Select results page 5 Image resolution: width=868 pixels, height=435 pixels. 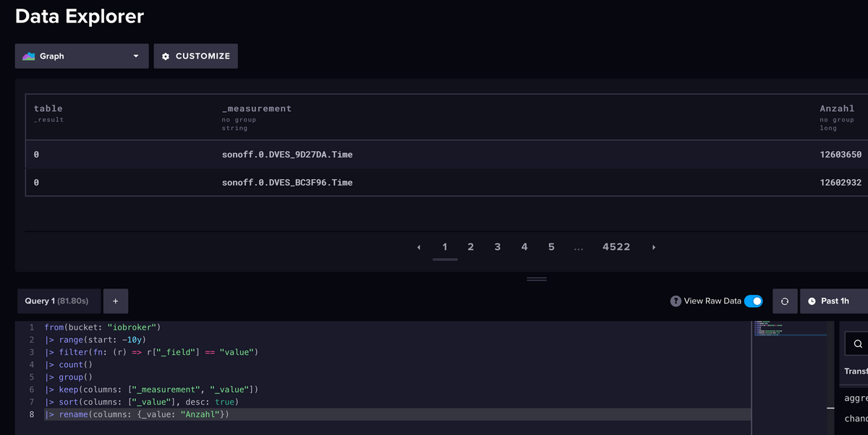click(x=551, y=247)
